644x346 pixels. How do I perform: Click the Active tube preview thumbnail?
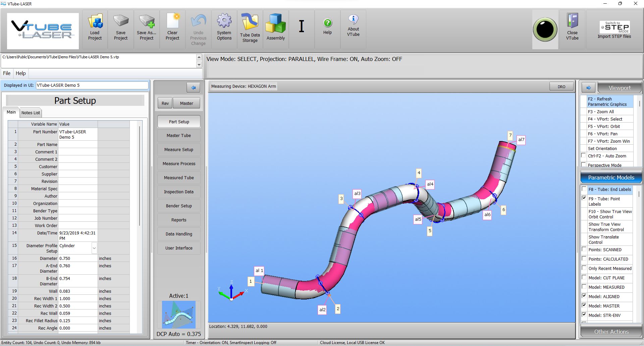click(x=179, y=315)
